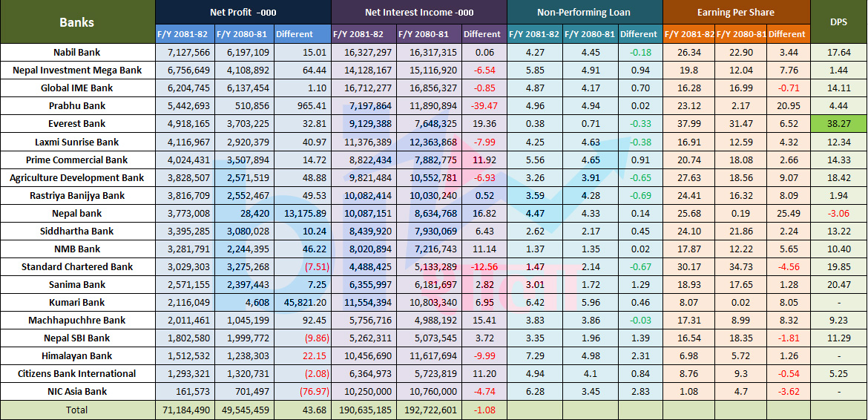Select the Machhapuchhre Bank label
Image resolution: width=868 pixels, height=420 pixels.
77,321
